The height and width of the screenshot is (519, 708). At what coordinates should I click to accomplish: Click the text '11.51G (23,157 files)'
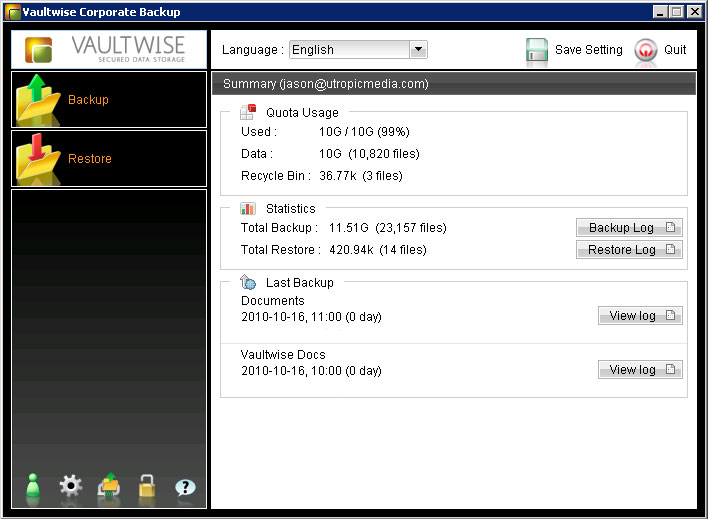tap(387, 228)
